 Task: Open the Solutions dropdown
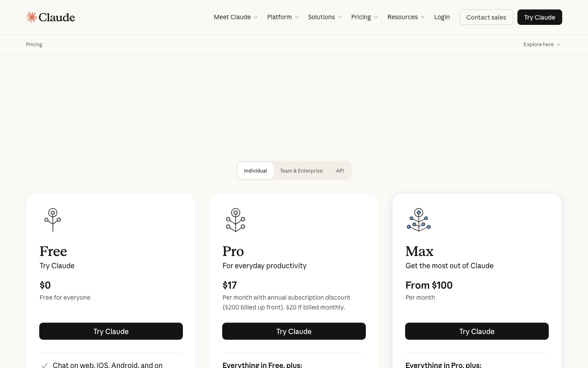point(325,17)
